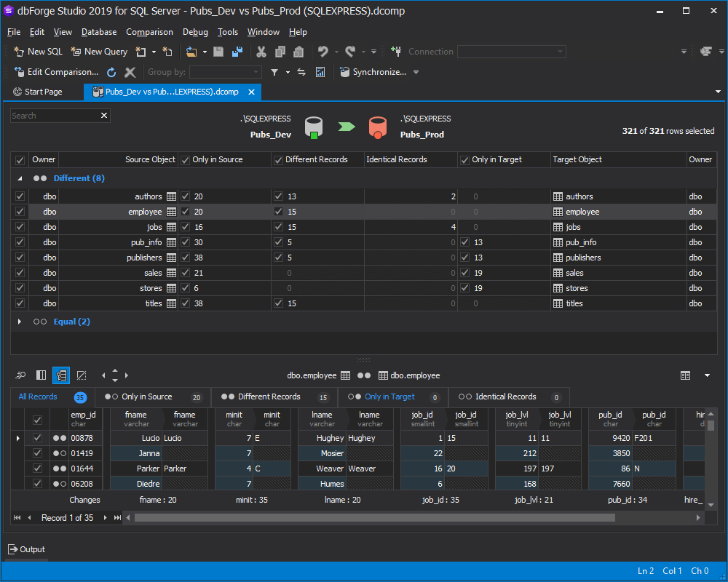Click the Refresh comparison icon

(111, 73)
